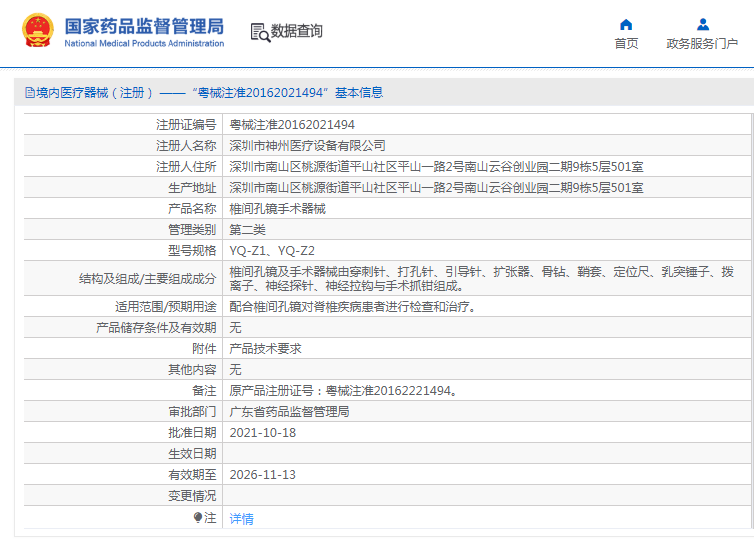This screenshot has width=754, height=540.
Task: Click 国家药品监督管理局 title
Action: point(144,26)
